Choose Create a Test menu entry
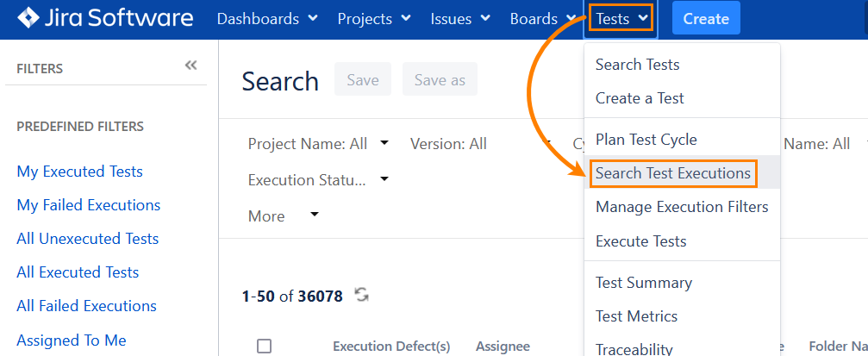This screenshot has width=868, height=356. tap(682, 98)
